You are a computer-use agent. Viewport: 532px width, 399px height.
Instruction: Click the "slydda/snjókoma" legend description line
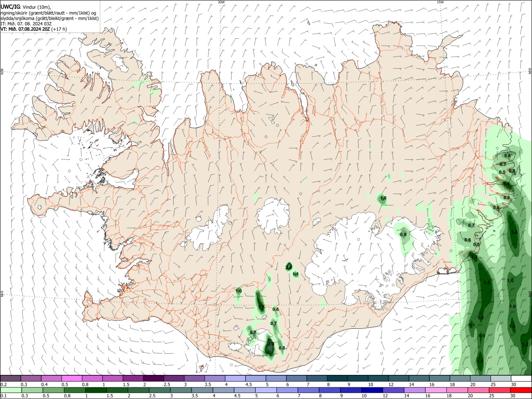[x=49, y=18]
